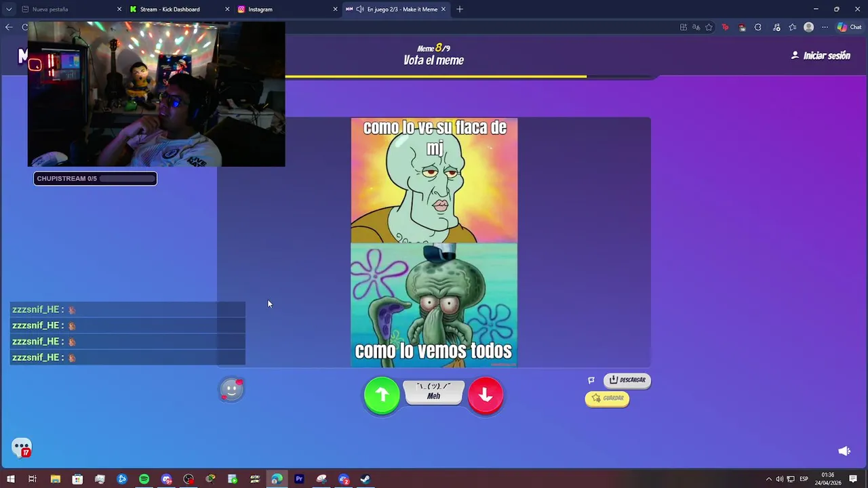Click the translate page icon
The width and height of the screenshot is (868, 488).
696,27
